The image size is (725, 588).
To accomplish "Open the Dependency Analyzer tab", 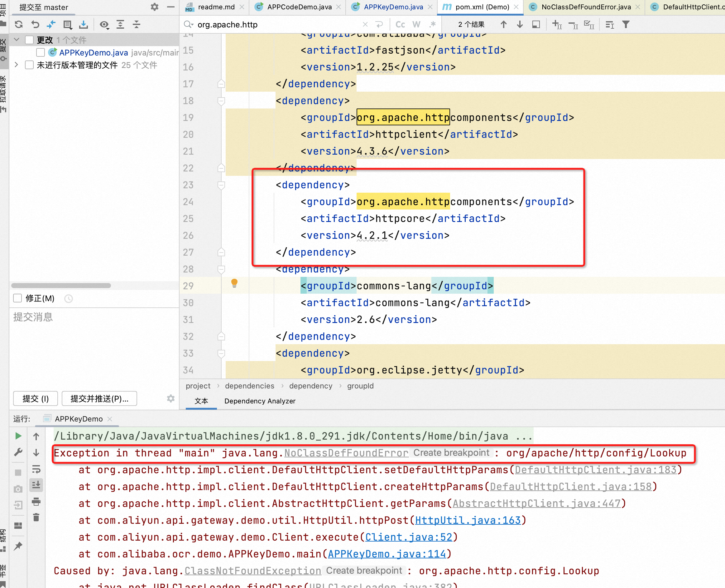I will click(x=260, y=401).
